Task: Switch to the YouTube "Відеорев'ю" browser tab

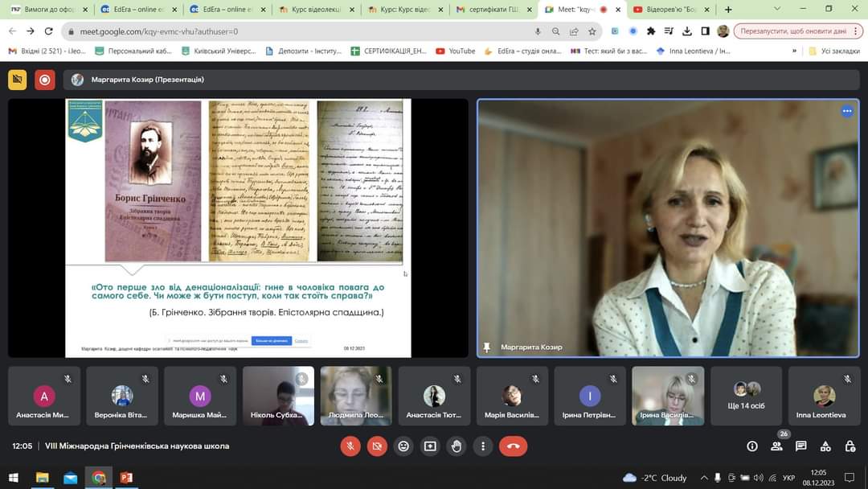Action: pyautogui.click(x=669, y=10)
